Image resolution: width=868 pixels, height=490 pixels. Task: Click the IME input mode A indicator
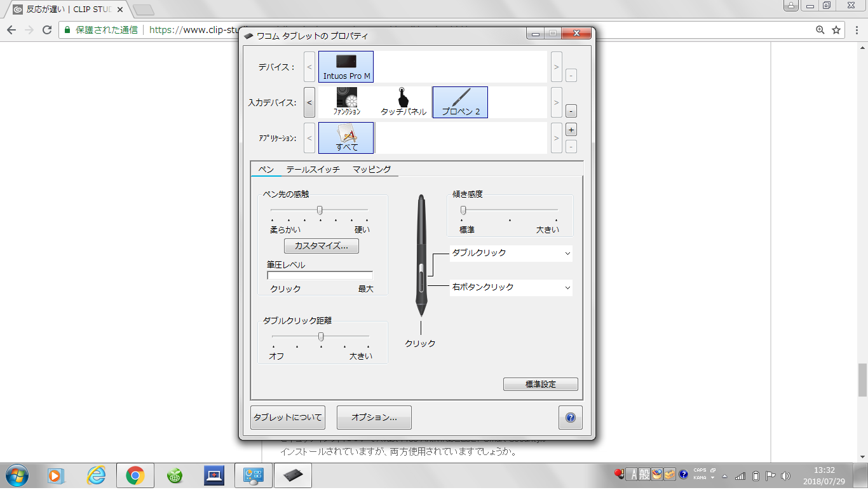pyautogui.click(x=632, y=474)
